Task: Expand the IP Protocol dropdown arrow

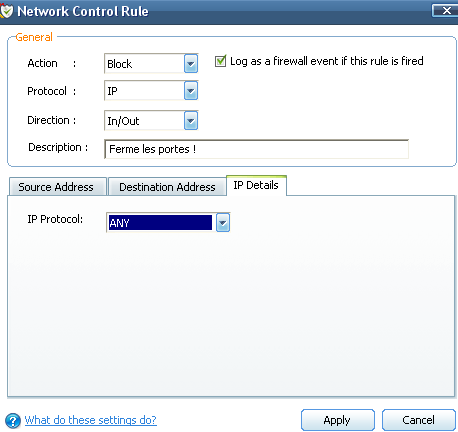Action: 223,223
